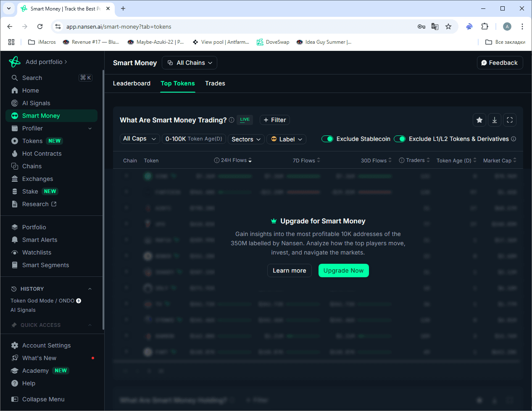Click the info icon next to Traders column
This screenshot has height=411, width=532.
coord(402,160)
